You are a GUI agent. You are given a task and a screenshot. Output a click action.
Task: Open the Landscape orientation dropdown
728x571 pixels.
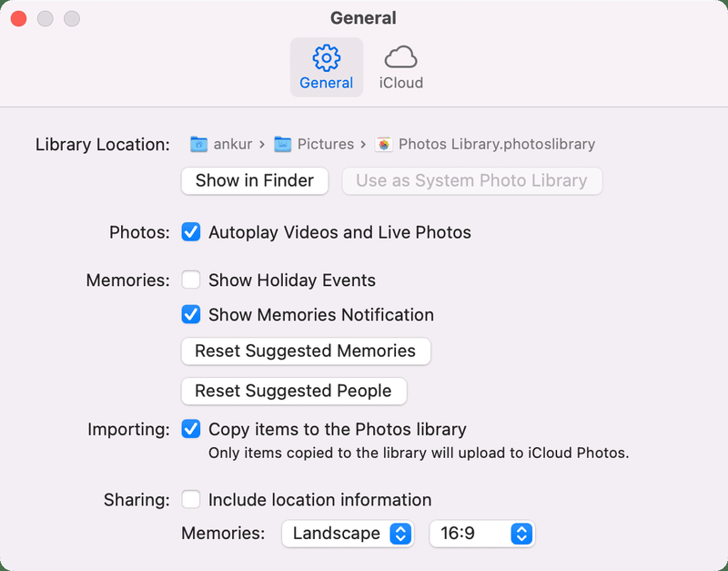tap(348, 534)
